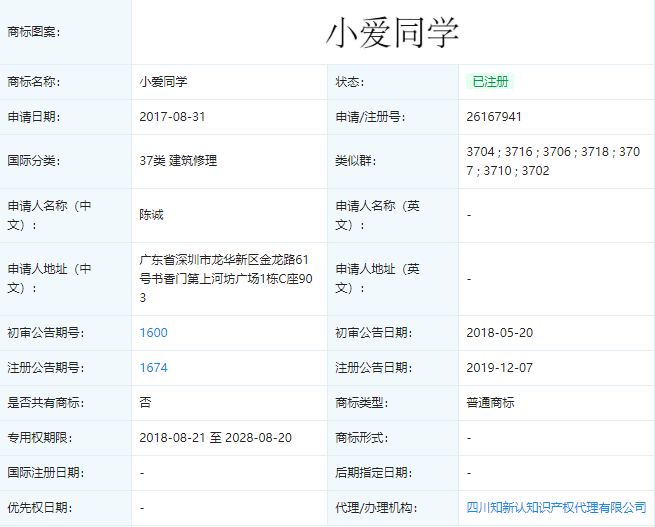The image size is (655, 527).
Task: Click the 初审公告日期 label
Action: [x=374, y=333]
